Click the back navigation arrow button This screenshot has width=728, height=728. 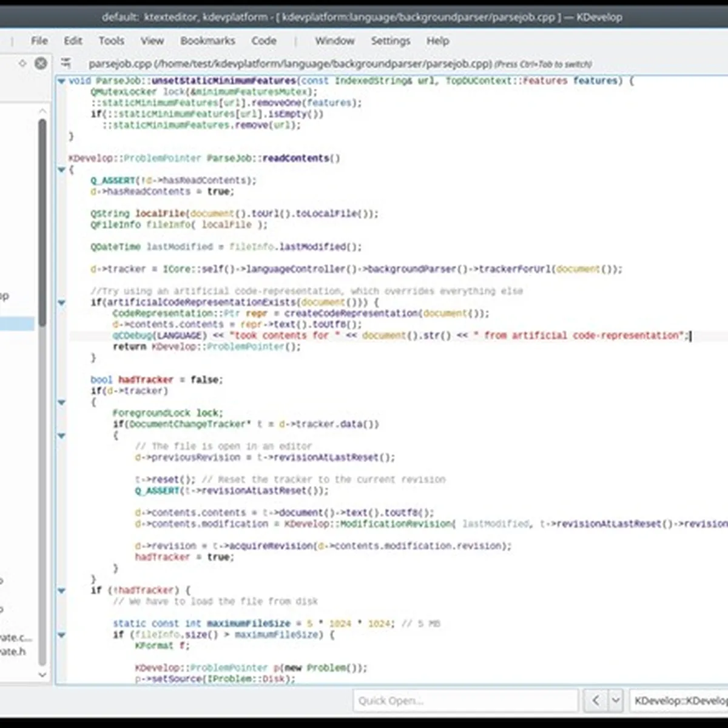pos(596,701)
